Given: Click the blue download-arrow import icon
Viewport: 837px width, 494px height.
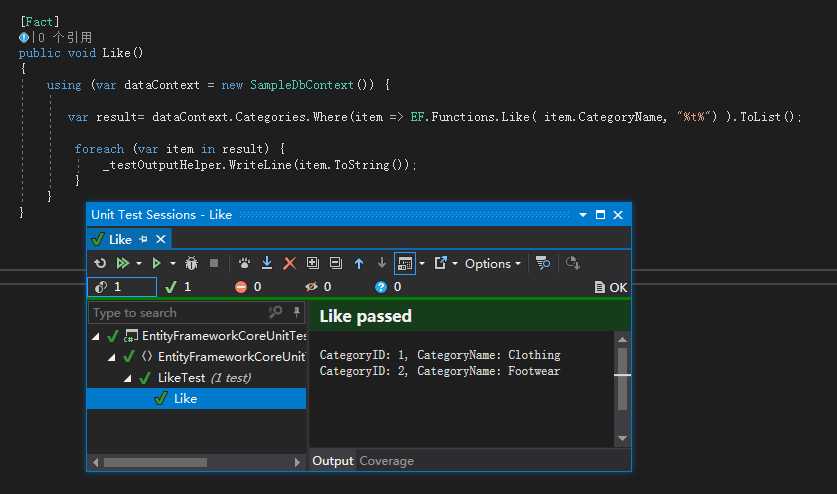Looking at the screenshot, I should click(267, 263).
